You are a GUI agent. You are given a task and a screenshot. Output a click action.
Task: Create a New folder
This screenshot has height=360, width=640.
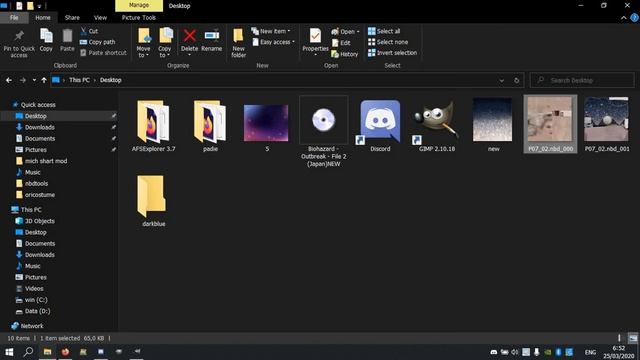coord(238,43)
